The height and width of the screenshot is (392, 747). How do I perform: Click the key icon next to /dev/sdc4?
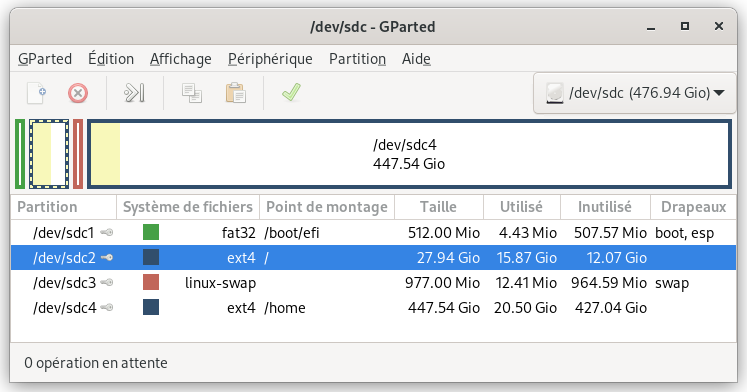coord(107,307)
